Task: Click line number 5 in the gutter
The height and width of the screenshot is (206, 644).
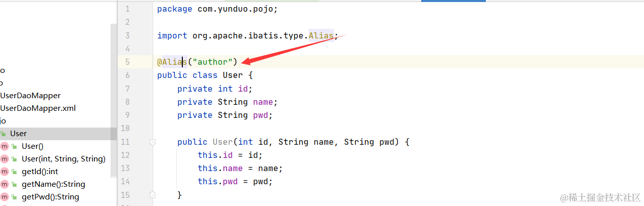Action: pos(127,62)
